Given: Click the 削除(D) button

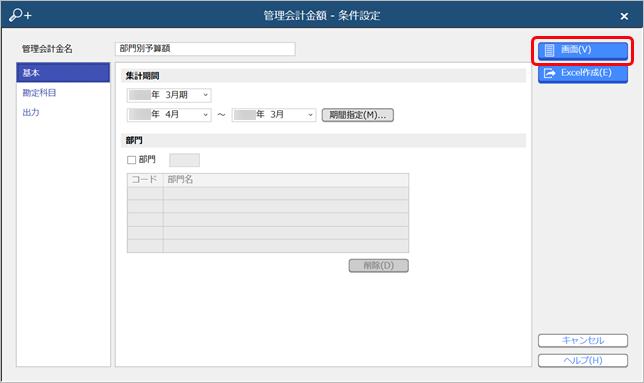Looking at the screenshot, I should (379, 266).
